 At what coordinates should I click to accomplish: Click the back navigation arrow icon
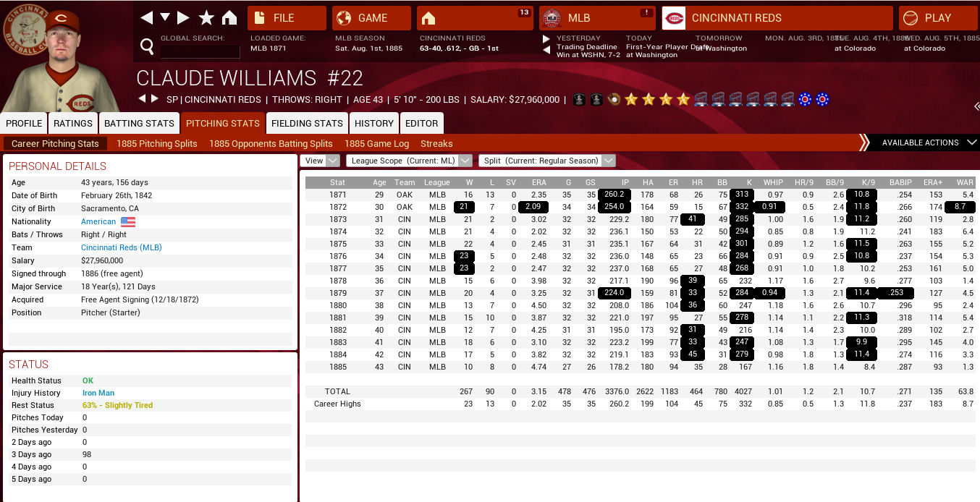pos(146,18)
